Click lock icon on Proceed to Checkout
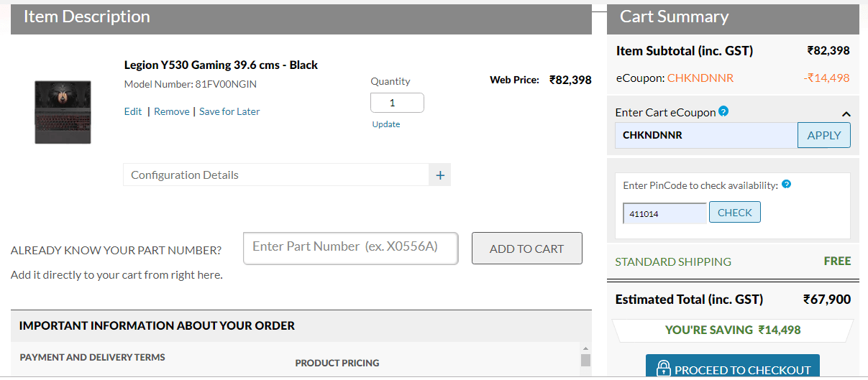Viewport: 868px width, 380px height. pyautogui.click(x=663, y=369)
